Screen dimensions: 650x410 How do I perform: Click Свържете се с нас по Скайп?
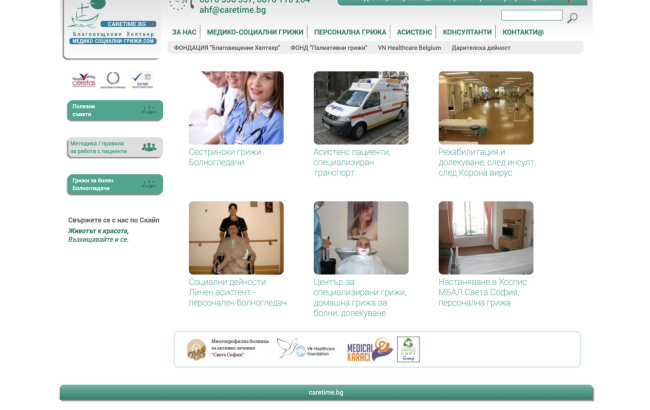[114, 220]
